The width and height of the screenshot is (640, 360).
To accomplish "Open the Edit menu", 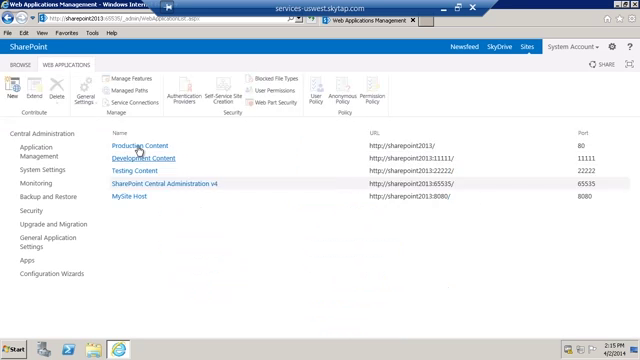I will (24, 33).
